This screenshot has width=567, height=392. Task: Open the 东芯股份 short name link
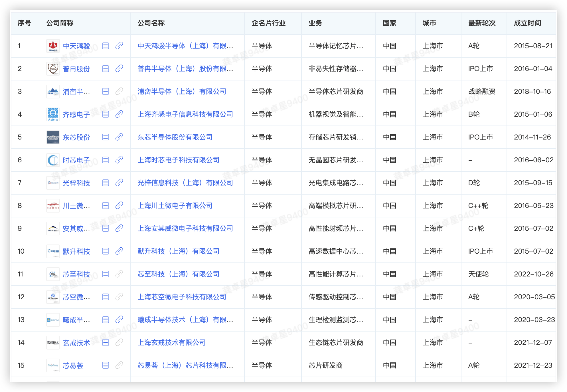[x=76, y=137]
